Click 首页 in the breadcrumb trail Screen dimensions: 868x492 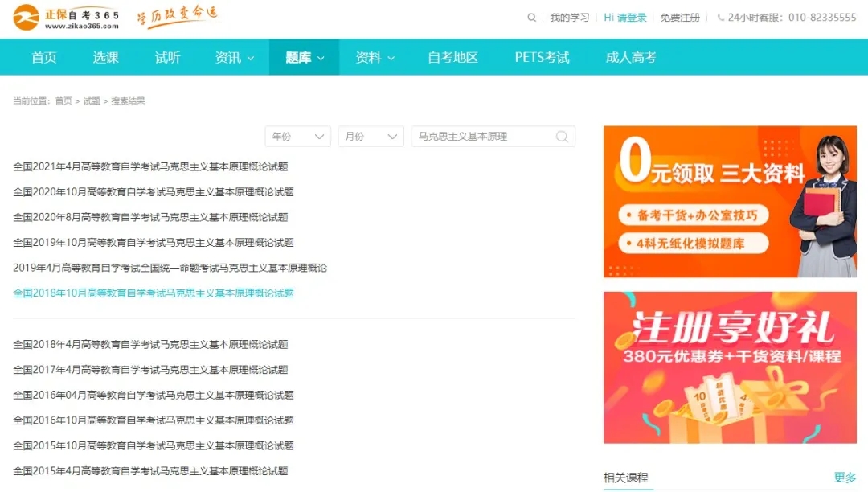point(63,100)
